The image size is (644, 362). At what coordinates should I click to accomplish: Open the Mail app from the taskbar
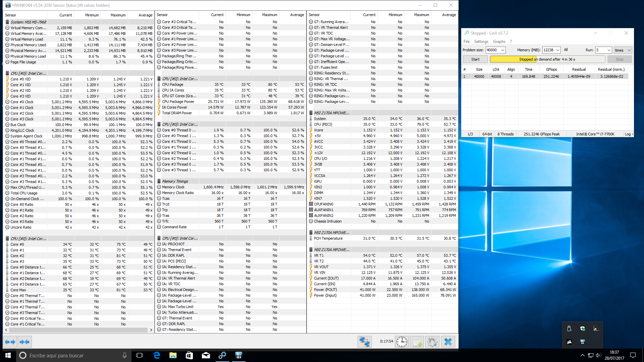click(206, 355)
